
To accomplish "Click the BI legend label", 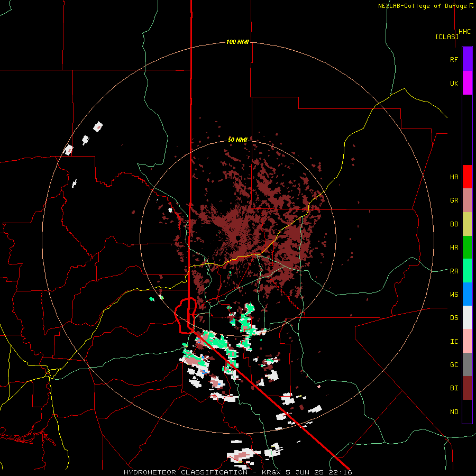I will (x=454, y=388).
